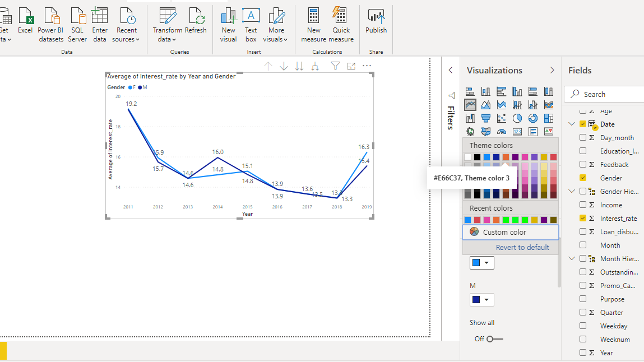
Task: Check the Income field checkbox
Action: point(583,205)
